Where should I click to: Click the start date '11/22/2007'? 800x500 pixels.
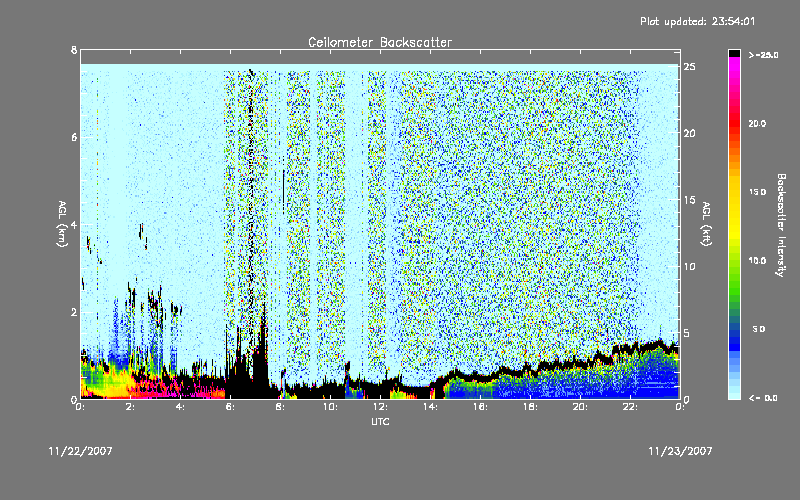[x=81, y=451]
